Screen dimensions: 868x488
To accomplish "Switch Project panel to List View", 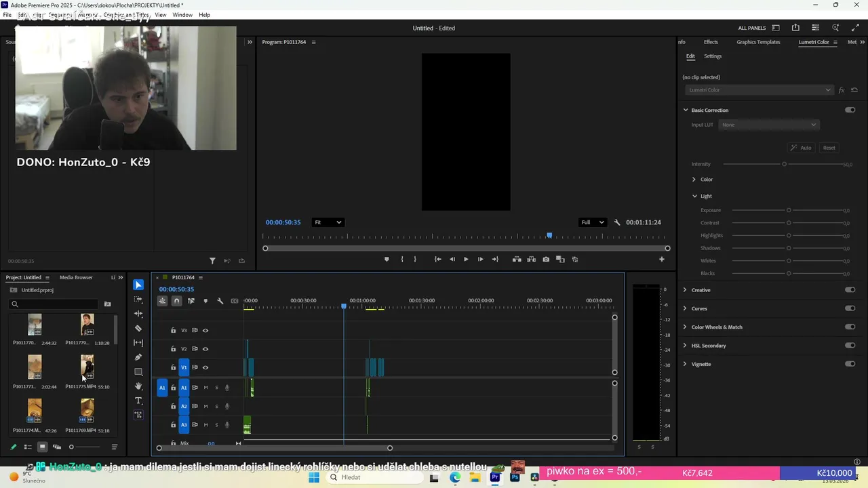I will pyautogui.click(x=28, y=447).
